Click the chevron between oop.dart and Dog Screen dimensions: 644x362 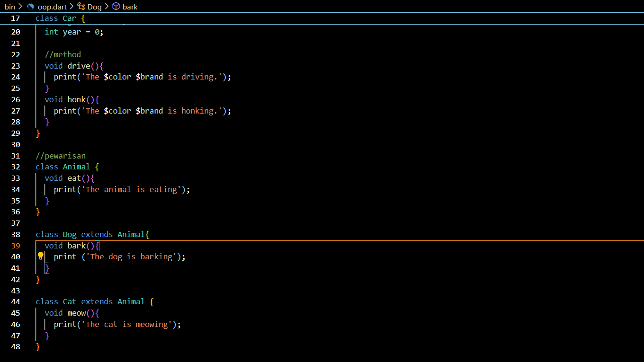[72, 7]
